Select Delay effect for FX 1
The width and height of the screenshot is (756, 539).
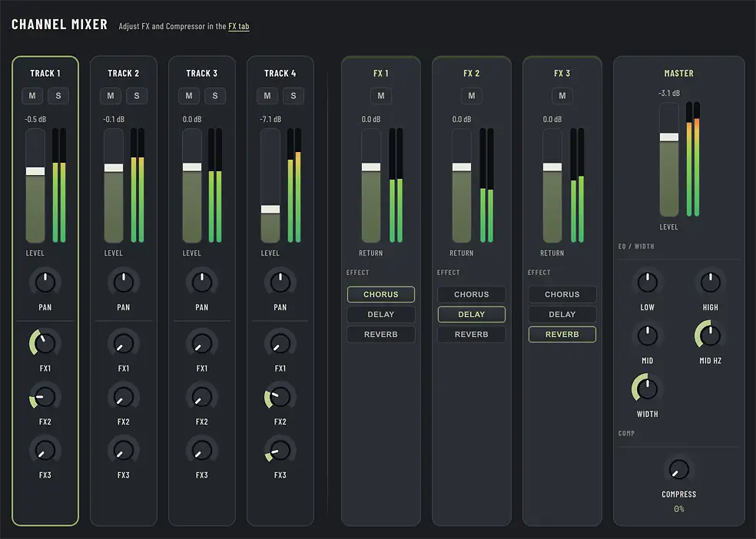[x=381, y=315]
